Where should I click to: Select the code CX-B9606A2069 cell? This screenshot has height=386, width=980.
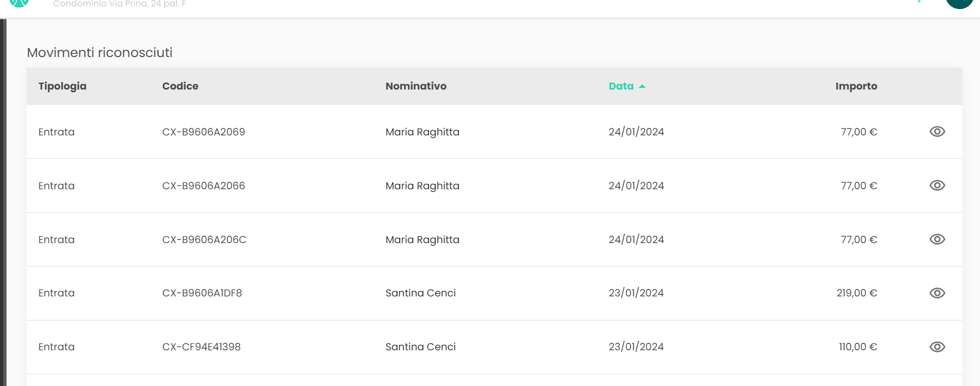pyautogui.click(x=203, y=132)
